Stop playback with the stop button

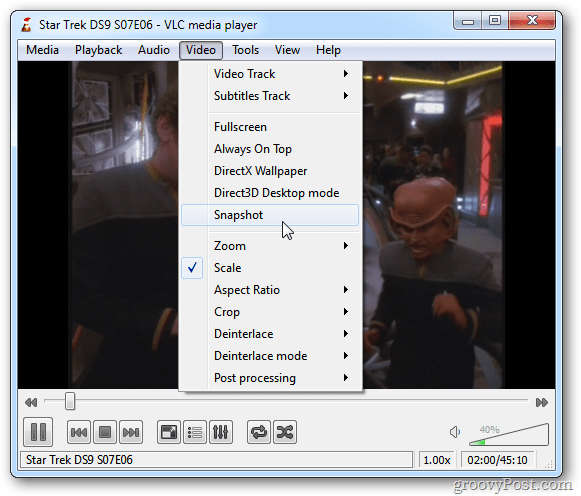[105, 432]
